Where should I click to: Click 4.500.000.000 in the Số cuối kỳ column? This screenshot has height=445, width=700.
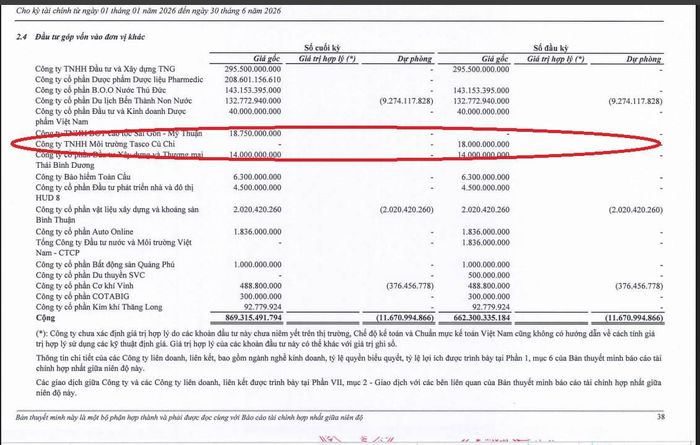pyautogui.click(x=257, y=187)
